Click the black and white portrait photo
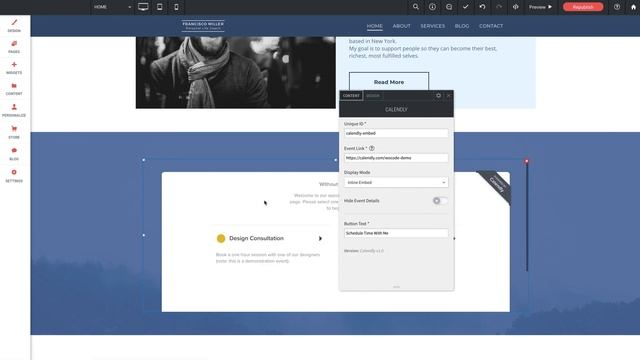The width and height of the screenshot is (640, 360). tap(236, 73)
